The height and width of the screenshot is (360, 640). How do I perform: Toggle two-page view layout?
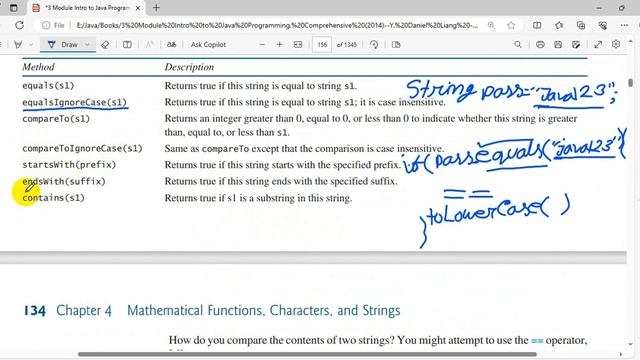(127, 44)
